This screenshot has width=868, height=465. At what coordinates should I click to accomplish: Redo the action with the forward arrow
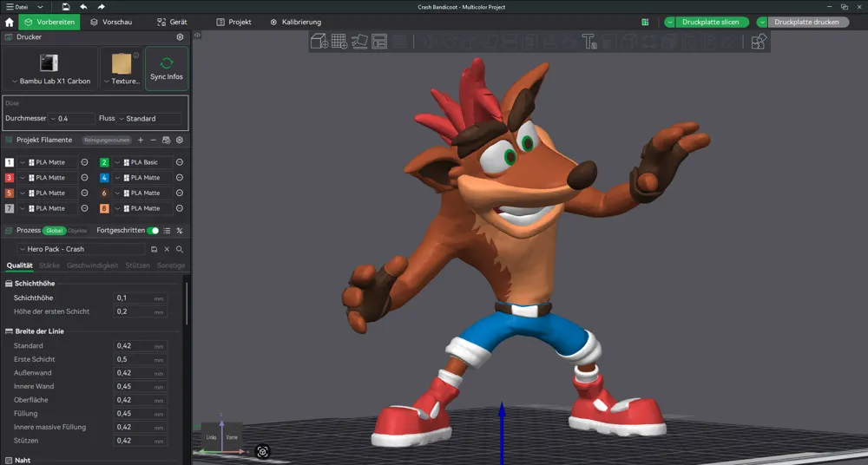pyautogui.click(x=101, y=7)
